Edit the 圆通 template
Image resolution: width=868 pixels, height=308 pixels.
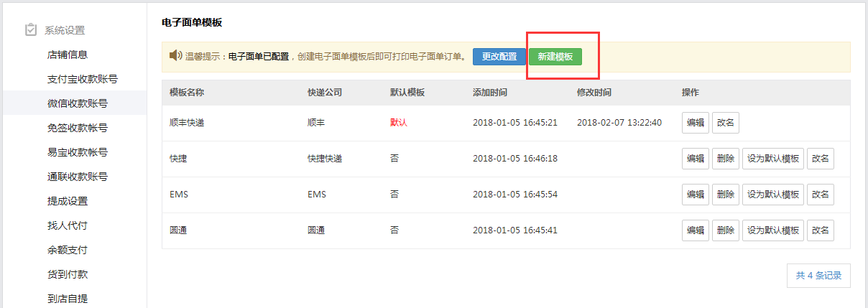(696, 230)
